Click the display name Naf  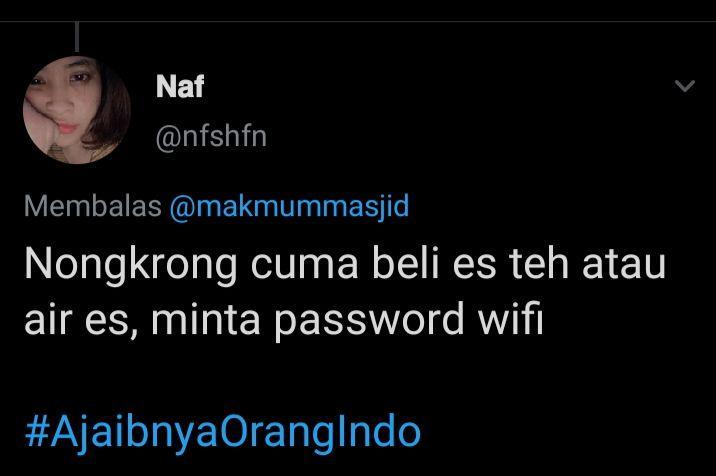tap(179, 86)
